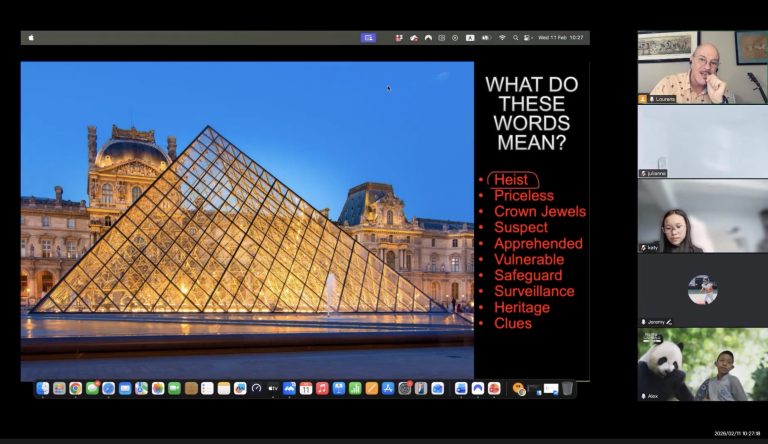Select Alex's panda video tile

tap(702, 364)
